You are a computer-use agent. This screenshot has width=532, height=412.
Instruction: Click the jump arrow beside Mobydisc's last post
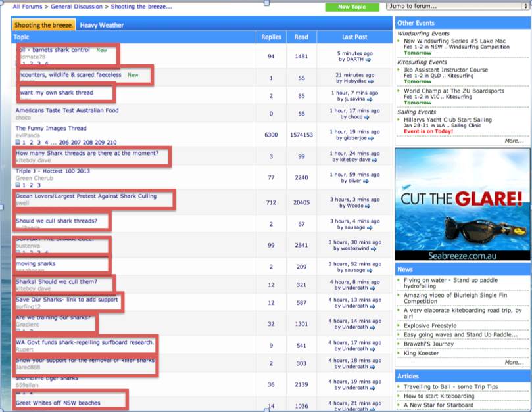(x=370, y=81)
